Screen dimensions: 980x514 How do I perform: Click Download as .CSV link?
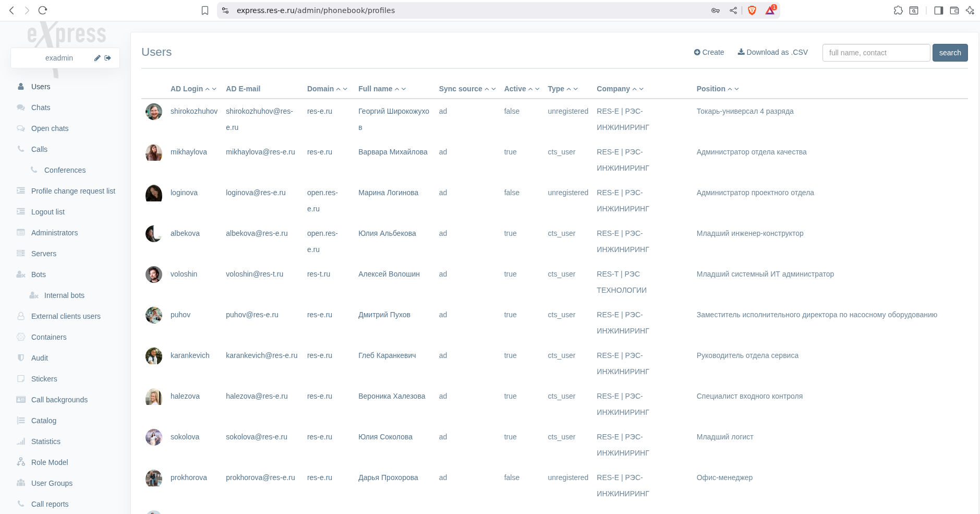pyautogui.click(x=772, y=52)
